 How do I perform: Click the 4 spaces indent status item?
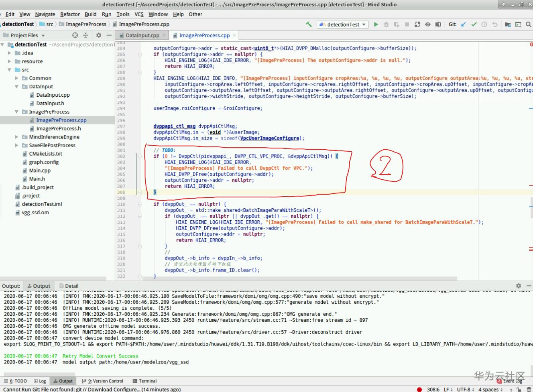[490, 389]
